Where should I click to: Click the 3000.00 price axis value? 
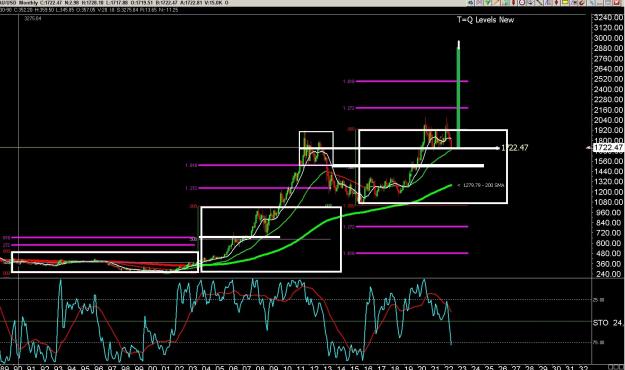[608, 38]
